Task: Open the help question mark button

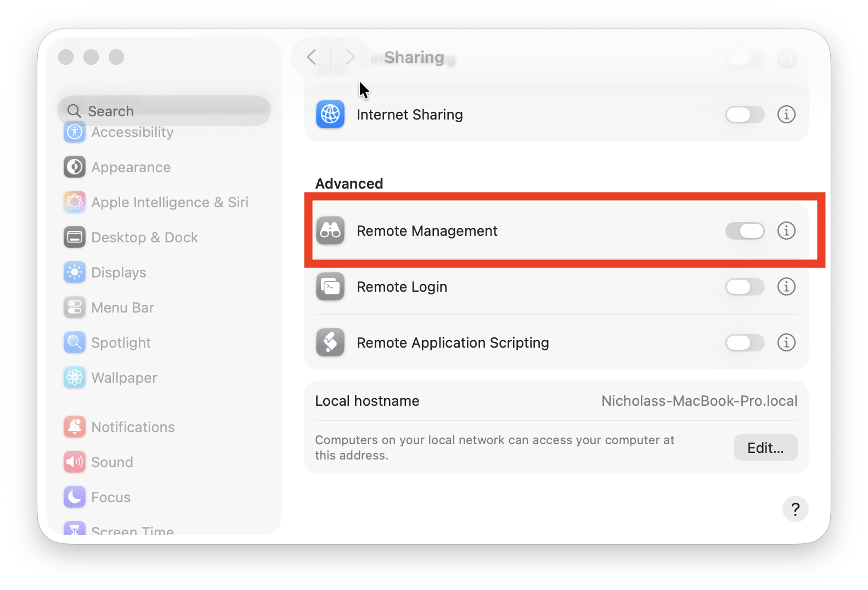Action: pos(795,509)
